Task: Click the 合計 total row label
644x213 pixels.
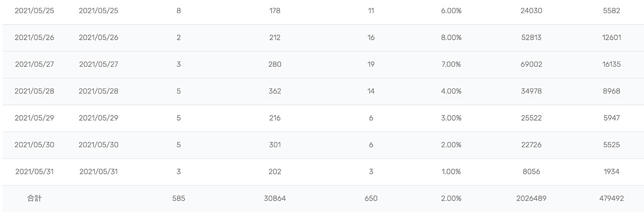Action: pos(34,198)
